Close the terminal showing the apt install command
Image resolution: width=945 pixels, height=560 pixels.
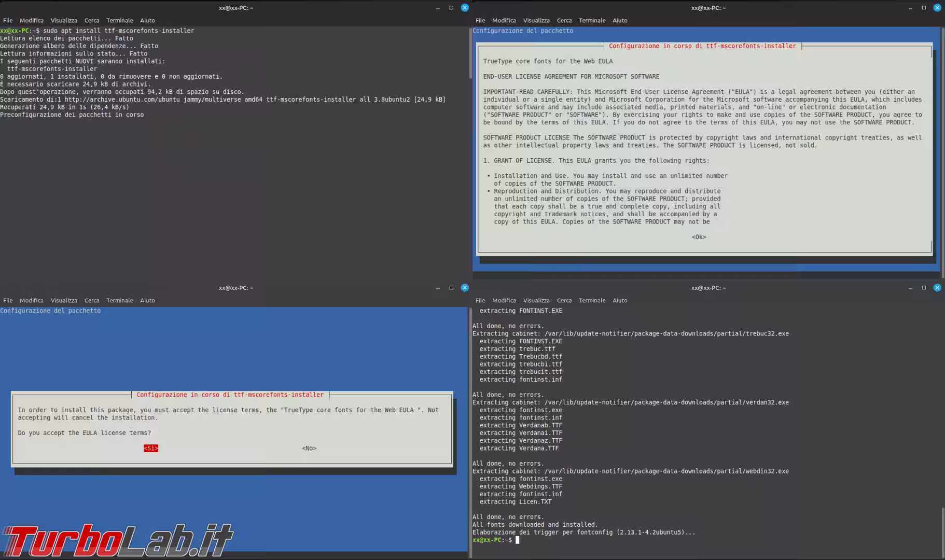pos(465,8)
